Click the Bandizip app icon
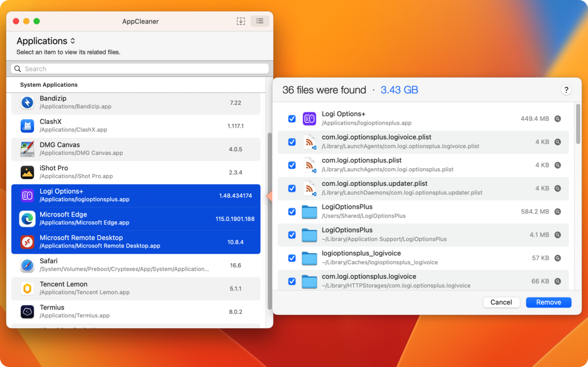 27,103
